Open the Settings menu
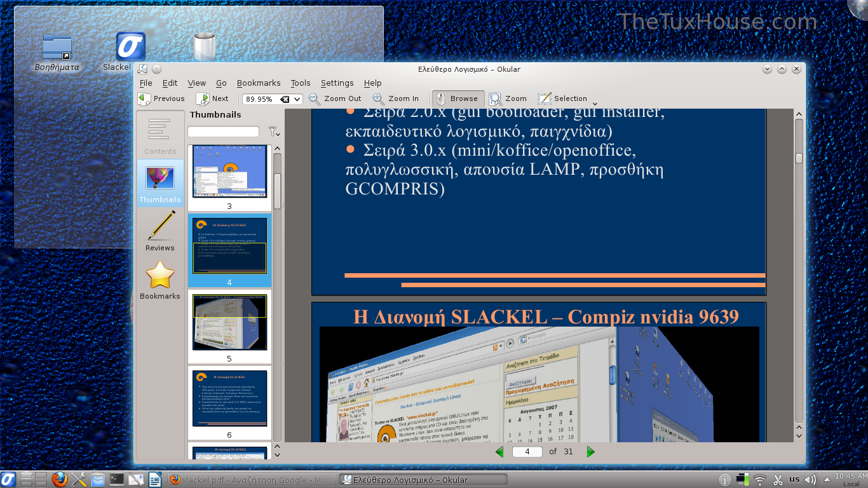 (x=337, y=83)
